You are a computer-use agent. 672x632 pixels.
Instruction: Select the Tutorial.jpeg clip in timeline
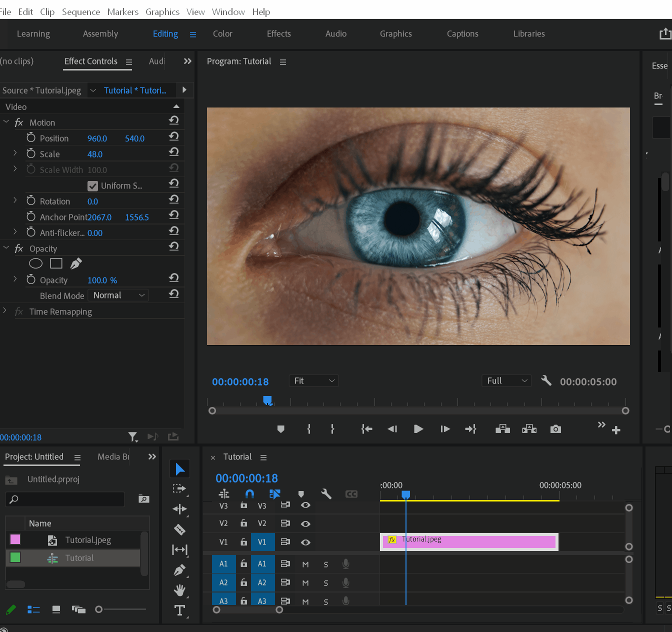click(x=469, y=542)
